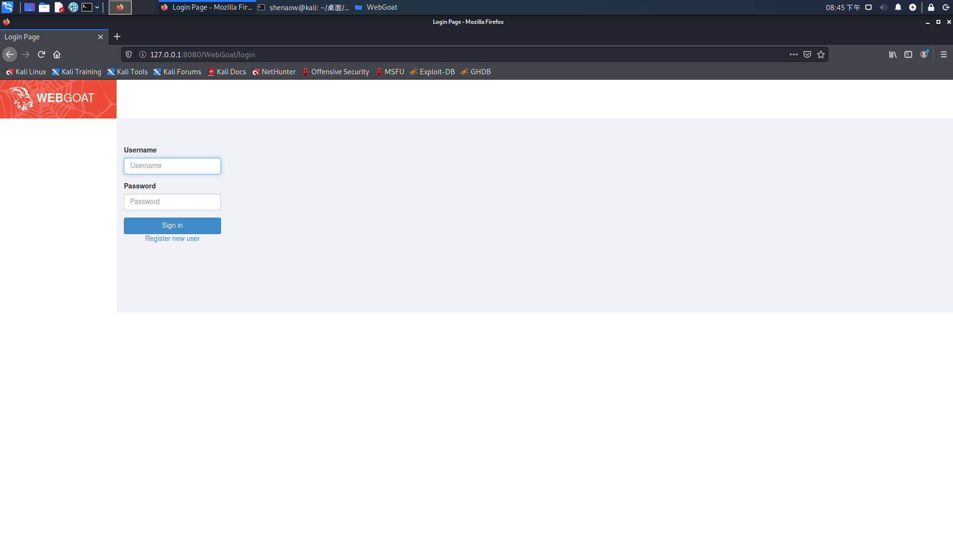Expand the terminal launcher dropdown in taskbar
The image size is (953, 560).
(97, 7)
